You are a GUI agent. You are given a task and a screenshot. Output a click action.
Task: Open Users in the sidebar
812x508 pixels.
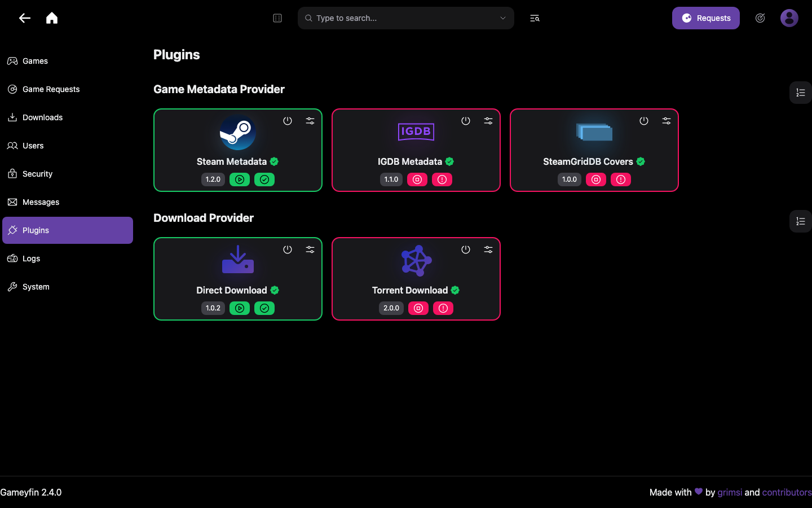[x=68, y=146]
